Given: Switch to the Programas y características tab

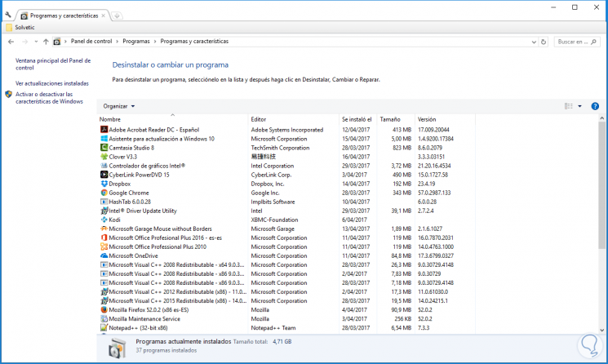Looking at the screenshot, I should 64,16.
